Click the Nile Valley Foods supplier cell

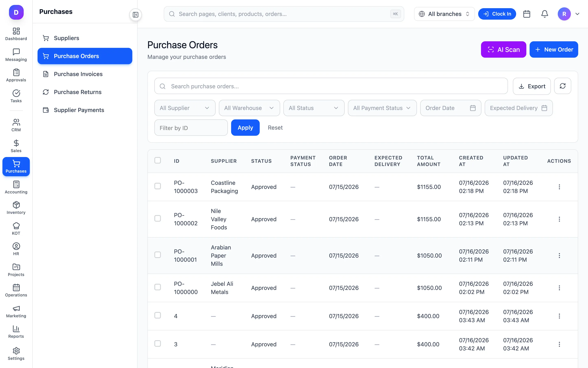click(219, 219)
